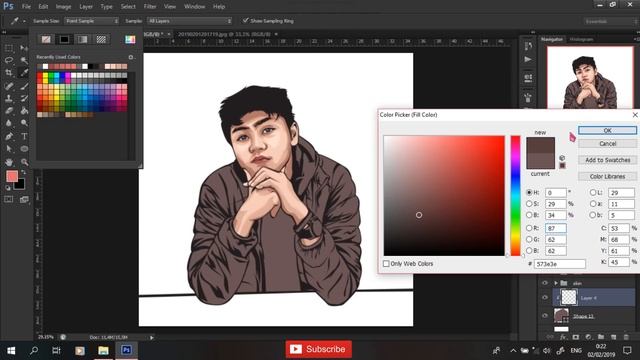The image size is (640, 360).
Task: Open tool preset picker arrow
Action: click(x=24, y=21)
